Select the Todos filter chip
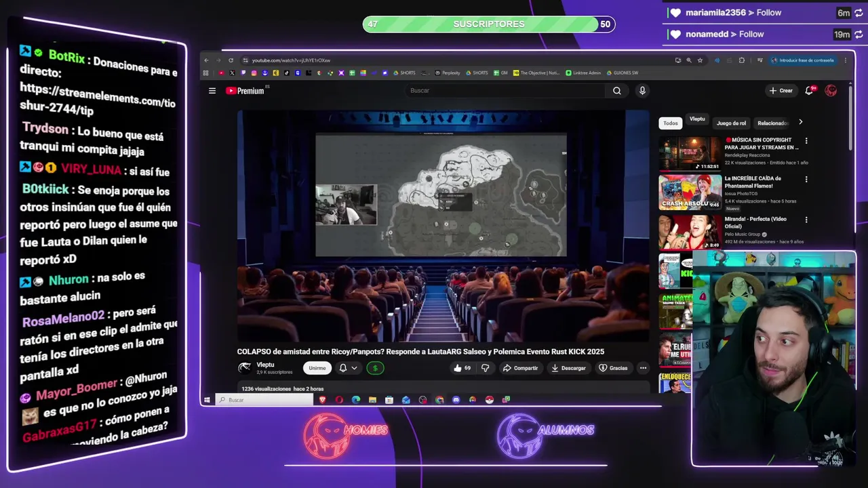868x488 pixels. click(x=671, y=123)
